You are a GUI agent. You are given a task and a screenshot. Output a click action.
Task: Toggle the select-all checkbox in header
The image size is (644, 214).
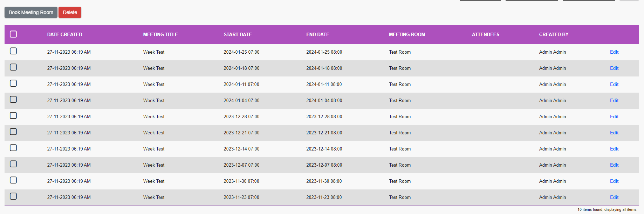coord(13,34)
